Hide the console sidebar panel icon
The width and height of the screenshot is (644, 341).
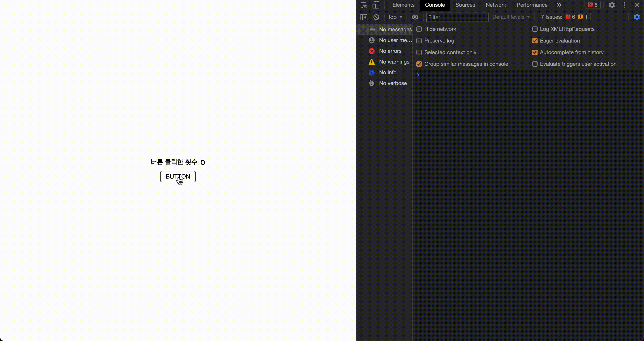tap(364, 17)
